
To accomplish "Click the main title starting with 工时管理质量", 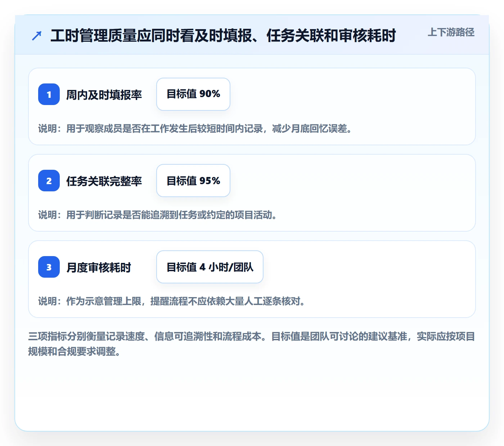I will point(223,36).
